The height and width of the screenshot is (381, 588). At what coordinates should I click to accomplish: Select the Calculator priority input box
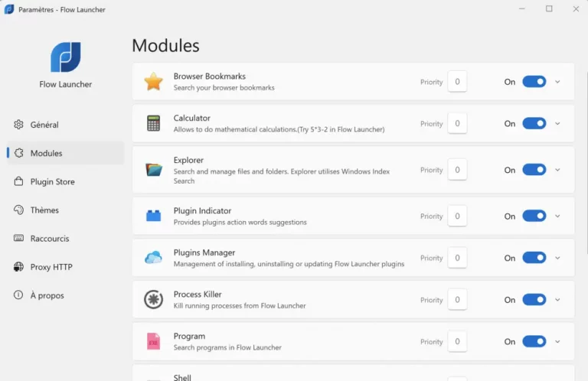tap(457, 123)
